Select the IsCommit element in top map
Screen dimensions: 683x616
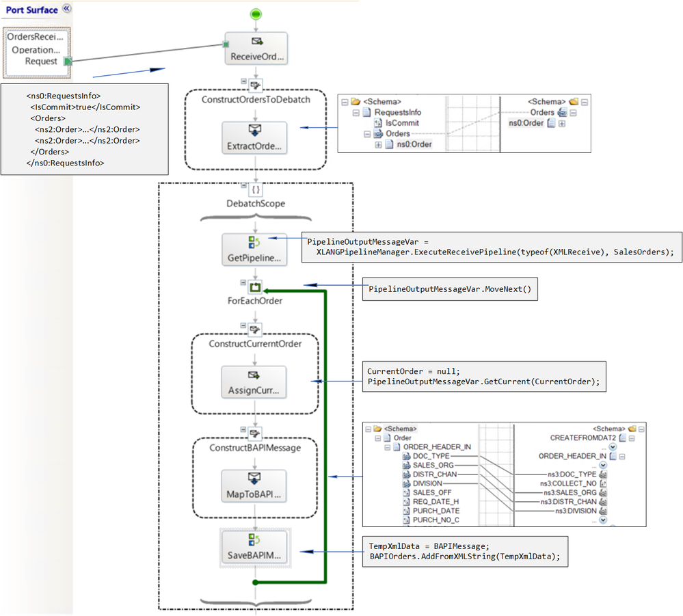pyautogui.click(x=402, y=123)
